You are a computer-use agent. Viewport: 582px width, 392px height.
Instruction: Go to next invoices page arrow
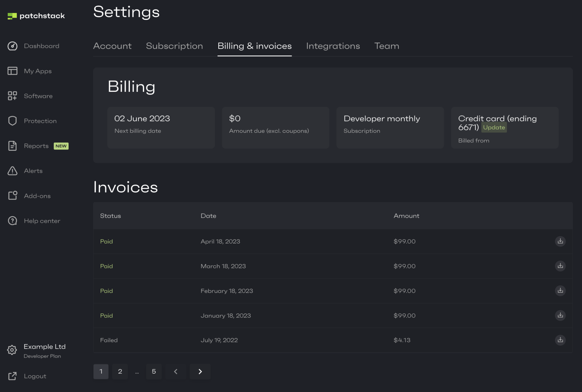(200, 372)
